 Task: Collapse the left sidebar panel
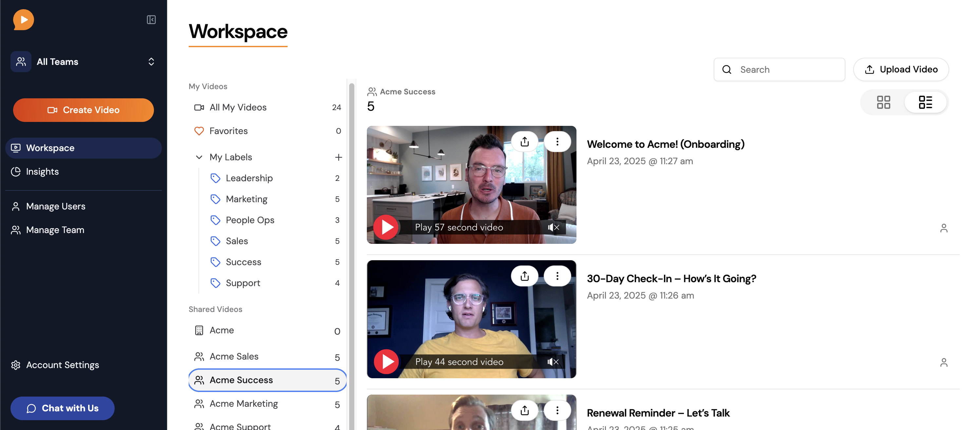[x=151, y=20]
